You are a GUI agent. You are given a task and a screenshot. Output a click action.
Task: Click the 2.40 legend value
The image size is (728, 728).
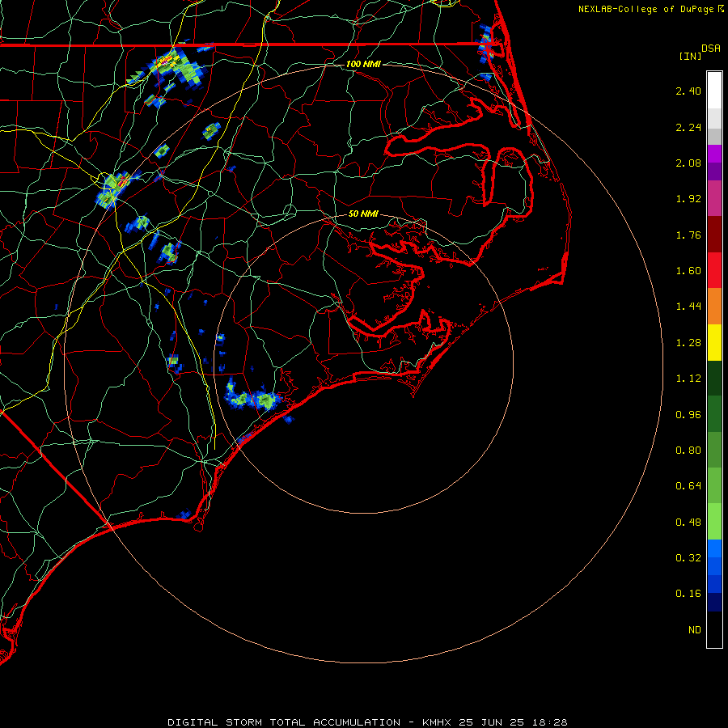[688, 91]
